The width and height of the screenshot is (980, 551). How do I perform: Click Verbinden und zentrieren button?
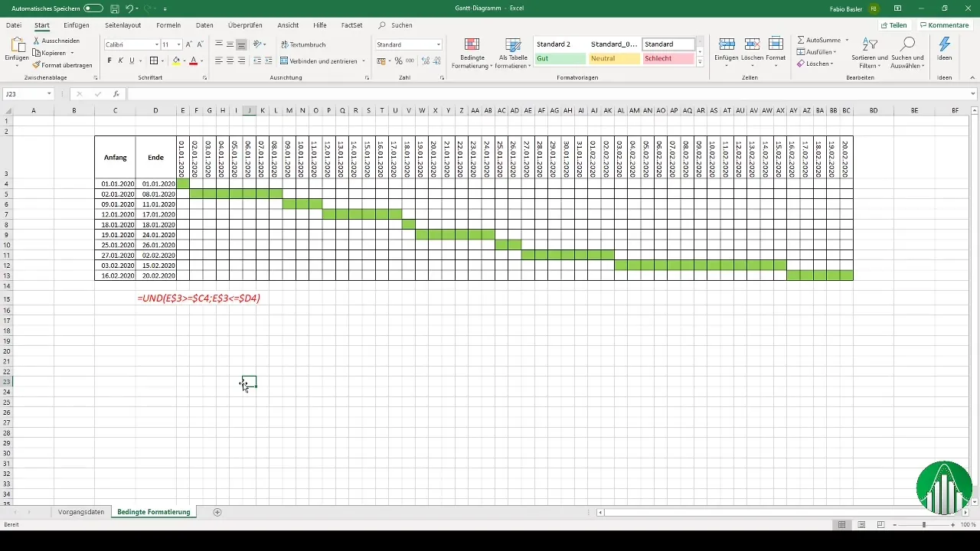coord(318,60)
